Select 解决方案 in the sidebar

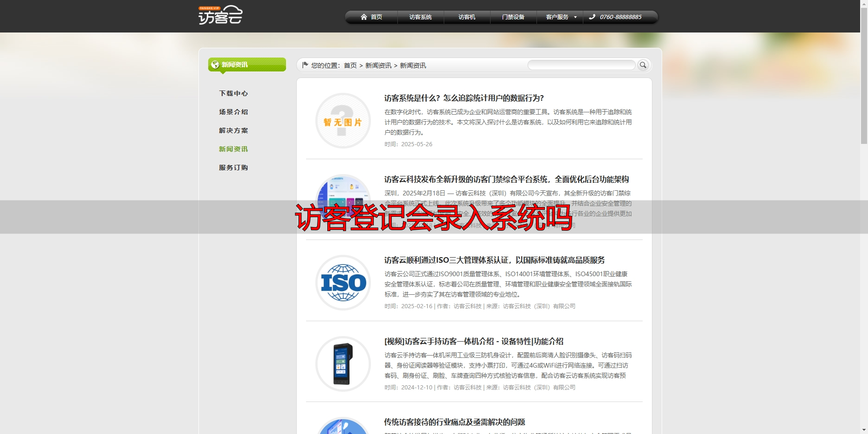pyautogui.click(x=234, y=130)
